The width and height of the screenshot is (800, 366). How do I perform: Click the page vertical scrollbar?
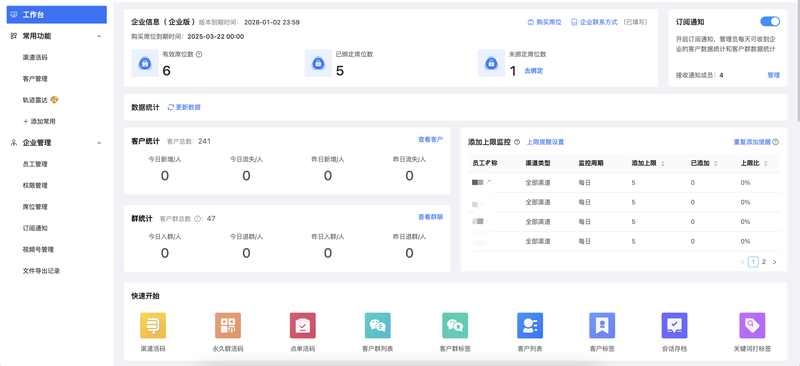(797, 61)
